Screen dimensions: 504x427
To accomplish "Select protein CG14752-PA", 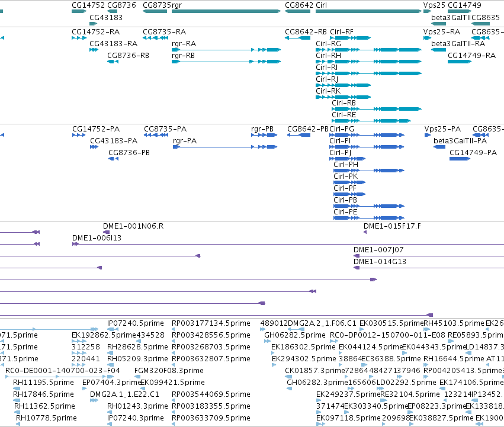I will tap(96, 129).
